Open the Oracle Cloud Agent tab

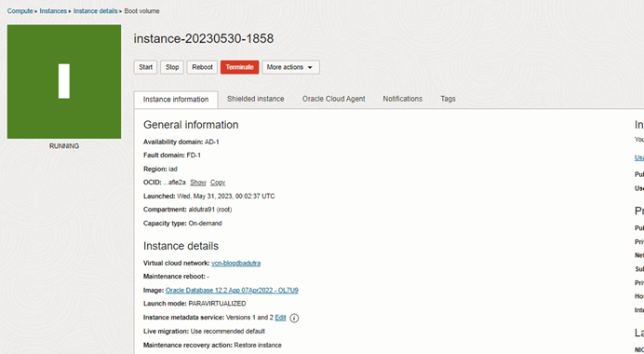[333, 99]
